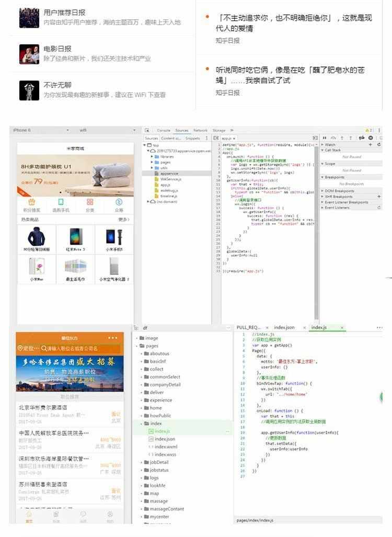The image size is (392, 537).
Task: Expand the (no domain) node
Action: [x=148, y=202]
